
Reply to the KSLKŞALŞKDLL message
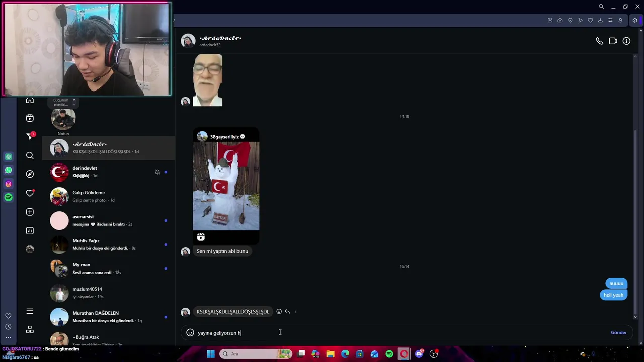coord(287,311)
